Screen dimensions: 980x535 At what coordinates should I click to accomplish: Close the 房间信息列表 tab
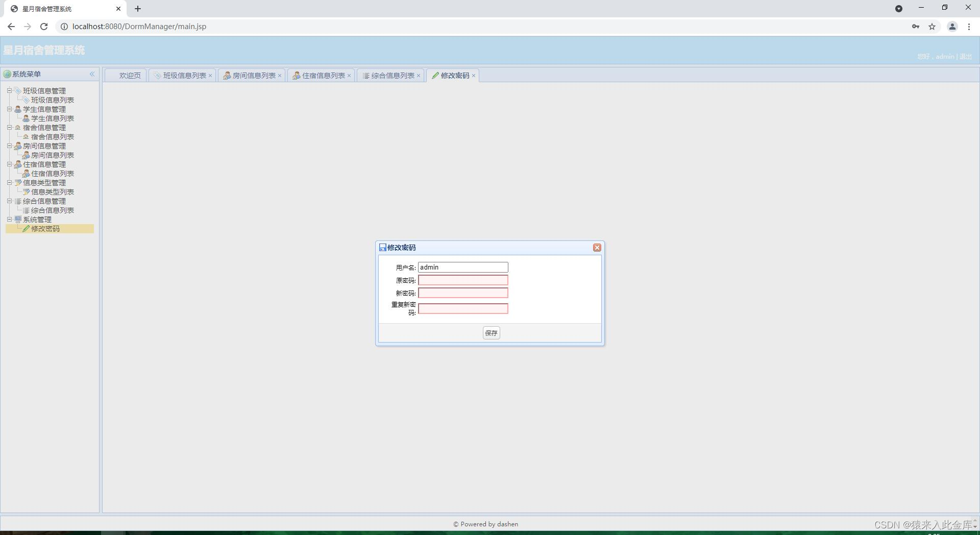click(280, 76)
